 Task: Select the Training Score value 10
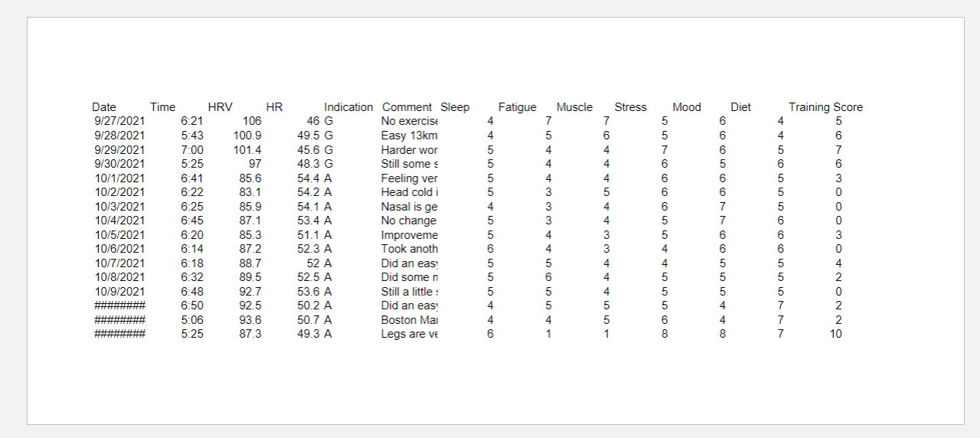point(835,334)
